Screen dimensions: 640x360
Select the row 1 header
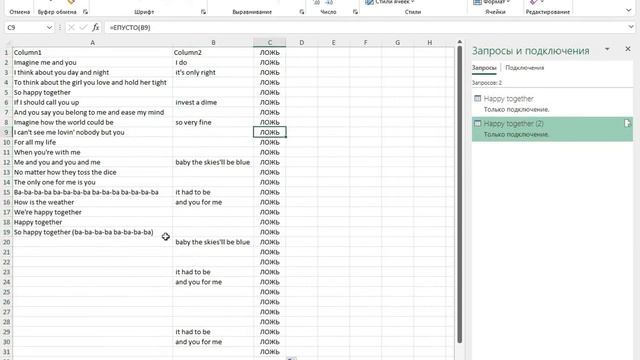(7, 53)
